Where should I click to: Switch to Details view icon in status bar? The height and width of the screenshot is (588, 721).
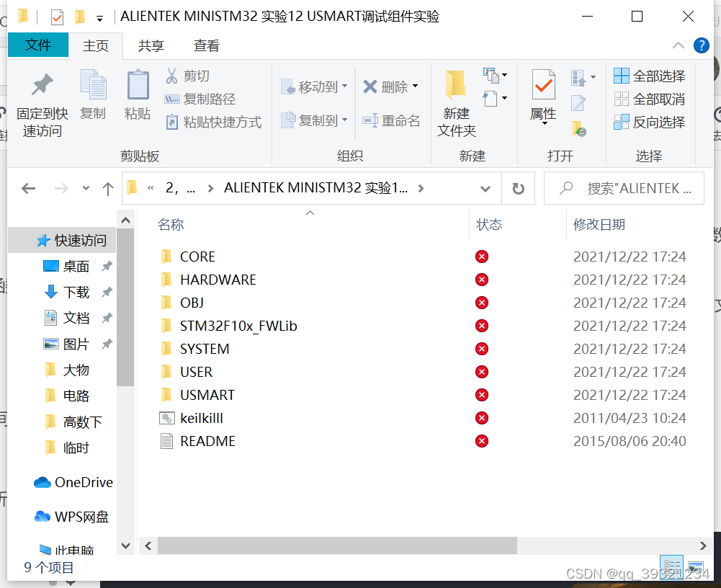tap(672, 566)
